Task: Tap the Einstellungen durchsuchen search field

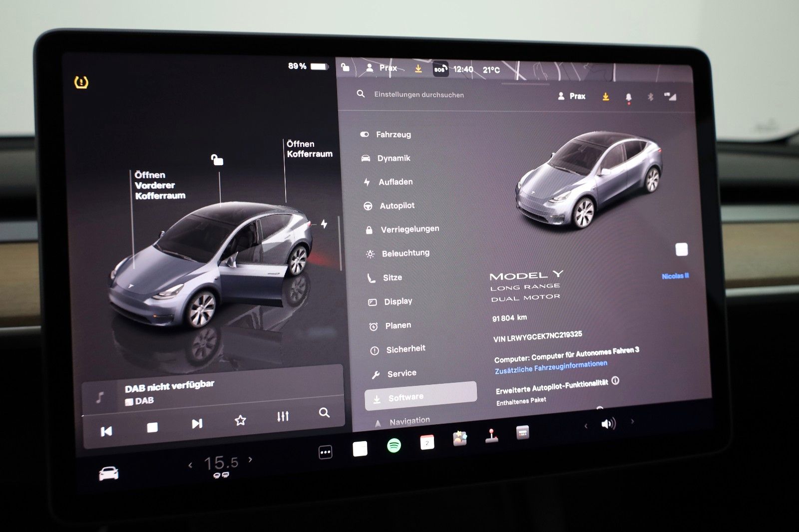Action: tap(419, 94)
